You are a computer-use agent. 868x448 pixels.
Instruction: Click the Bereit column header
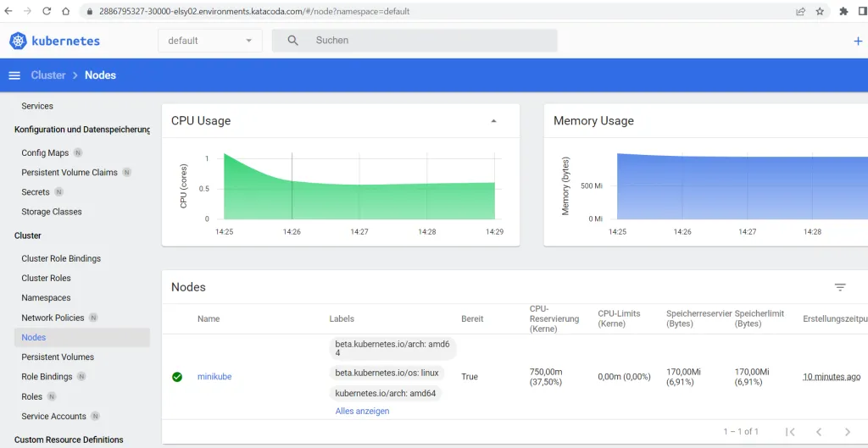[x=472, y=318]
